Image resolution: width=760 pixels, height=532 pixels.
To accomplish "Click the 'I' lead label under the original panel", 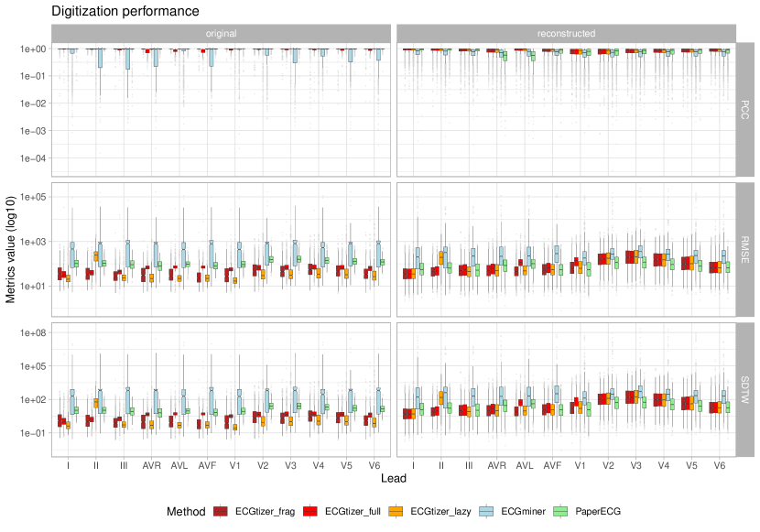I will (68, 466).
